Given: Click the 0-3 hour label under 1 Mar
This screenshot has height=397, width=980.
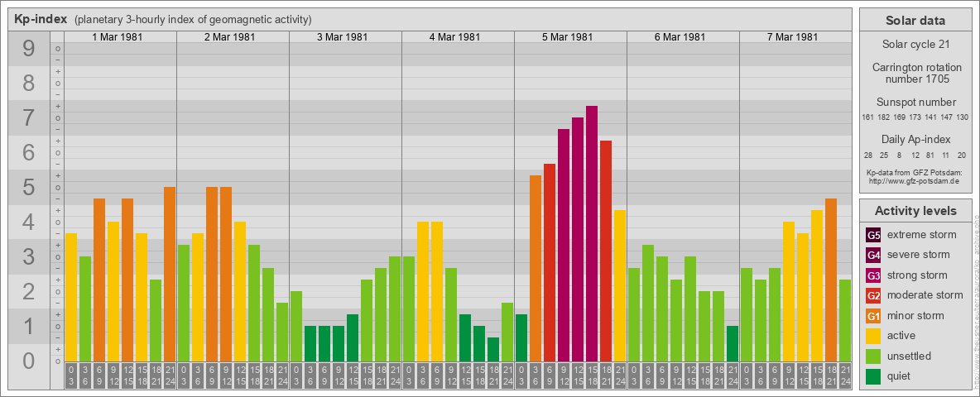Looking at the screenshot, I should 71,376.
